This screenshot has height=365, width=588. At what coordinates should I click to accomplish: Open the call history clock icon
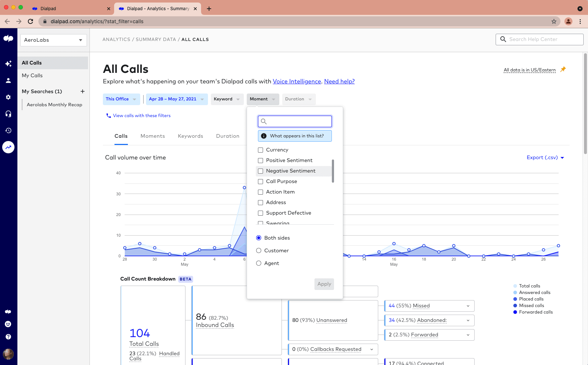pos(8,130)
